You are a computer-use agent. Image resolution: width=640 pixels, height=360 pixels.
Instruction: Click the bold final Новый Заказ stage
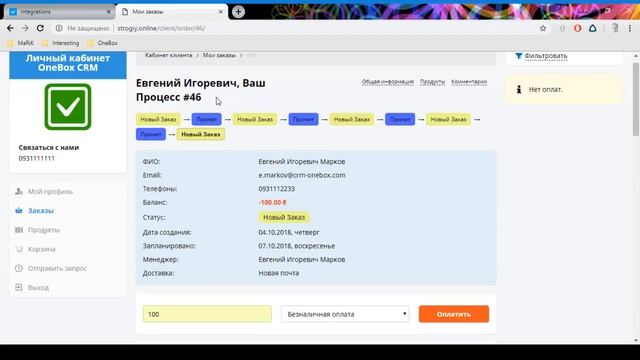click(200, 134)
